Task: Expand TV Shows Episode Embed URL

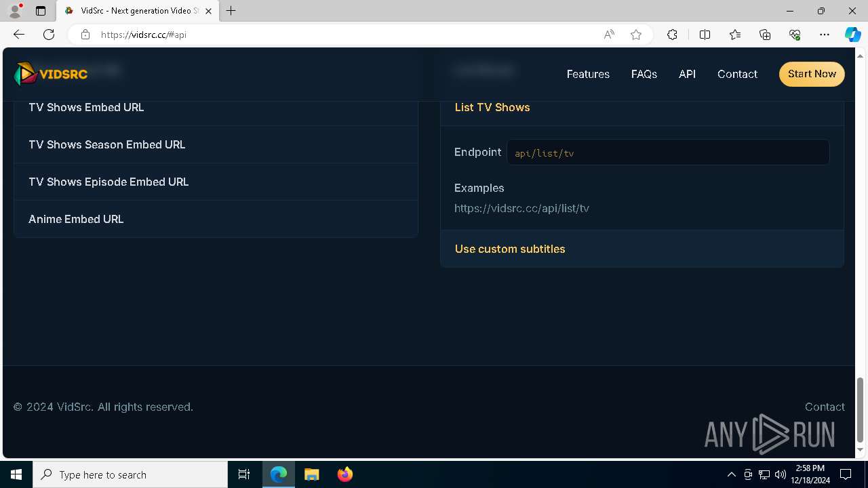Action: 216,182
